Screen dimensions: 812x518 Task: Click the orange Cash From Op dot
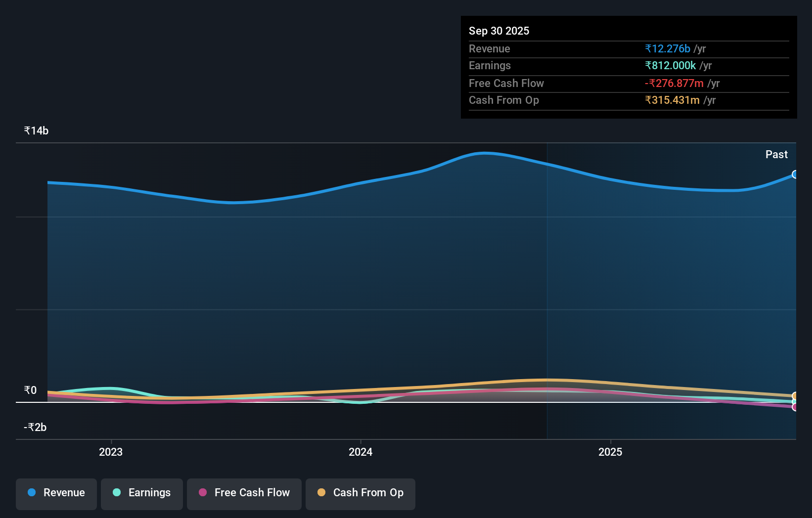pyautogui.click(x=322, y=493)
